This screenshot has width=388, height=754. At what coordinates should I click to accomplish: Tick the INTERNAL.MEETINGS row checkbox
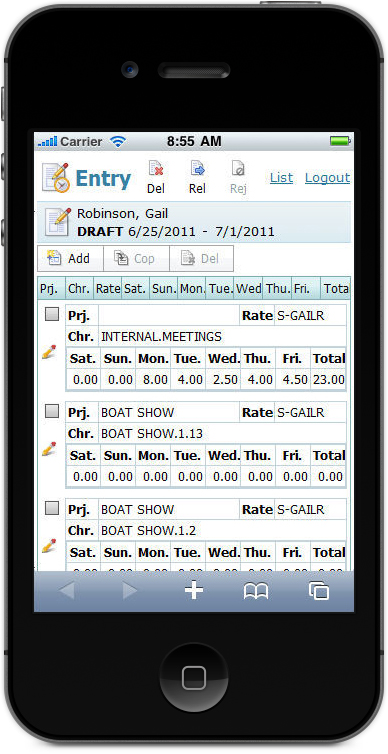(x=52, y=314)
